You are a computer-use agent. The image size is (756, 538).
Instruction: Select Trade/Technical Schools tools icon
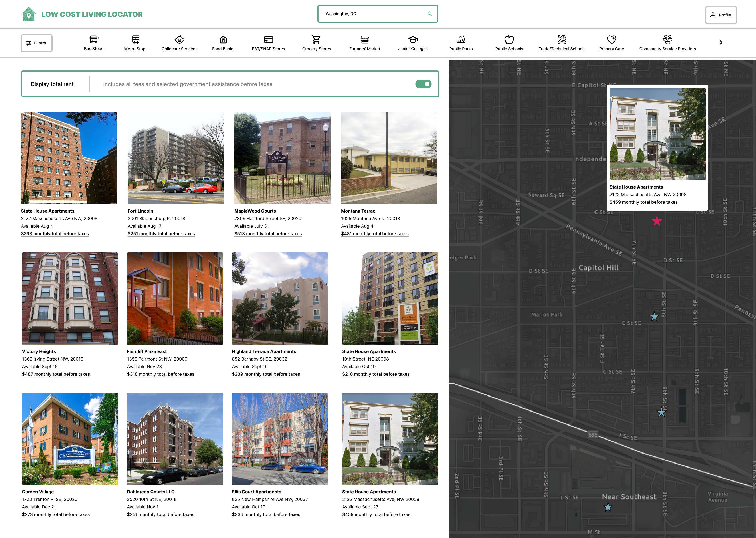(562, 39)
